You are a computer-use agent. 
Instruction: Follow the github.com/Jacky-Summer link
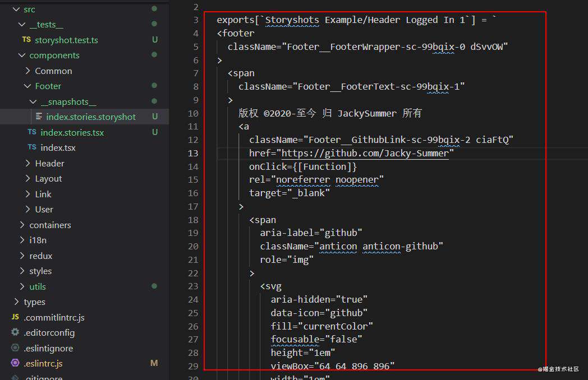click(365, 153)
